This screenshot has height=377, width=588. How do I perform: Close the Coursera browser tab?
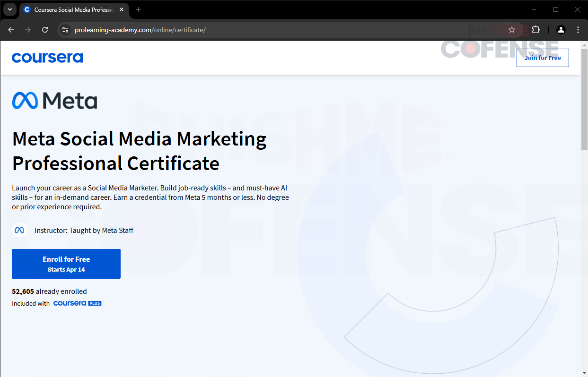(x=122, y=9)
